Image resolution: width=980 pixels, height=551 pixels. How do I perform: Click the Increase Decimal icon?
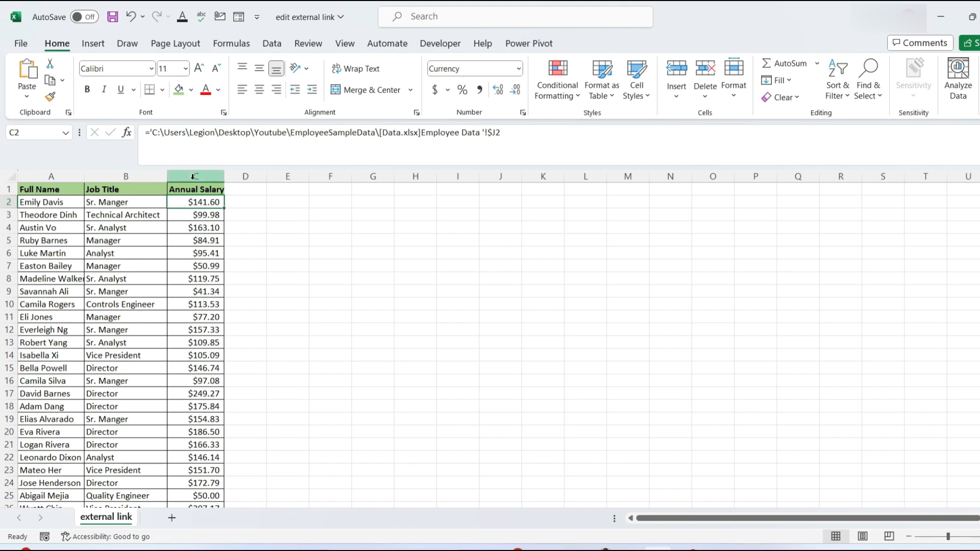click(498, 90)
